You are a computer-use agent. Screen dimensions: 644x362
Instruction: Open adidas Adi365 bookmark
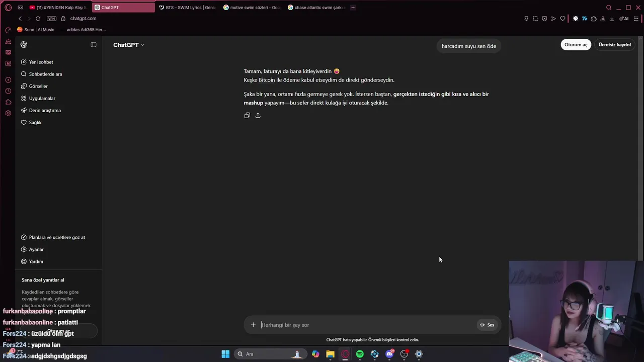click(x=86, y=30)
